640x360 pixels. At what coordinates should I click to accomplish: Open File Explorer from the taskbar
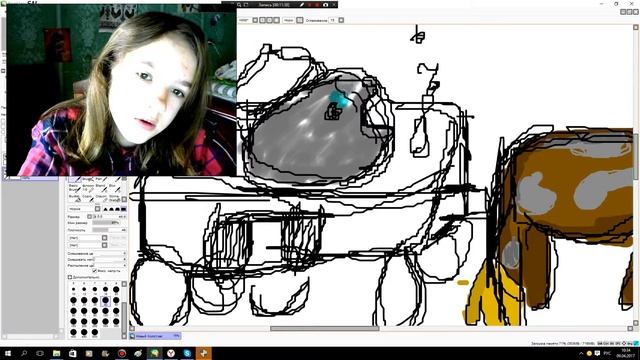[56, 353]
